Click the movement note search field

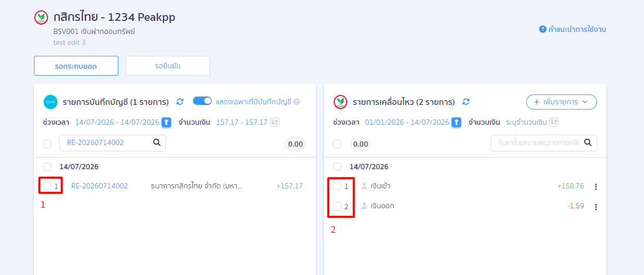pyautogui.click(x=544, y=143)
